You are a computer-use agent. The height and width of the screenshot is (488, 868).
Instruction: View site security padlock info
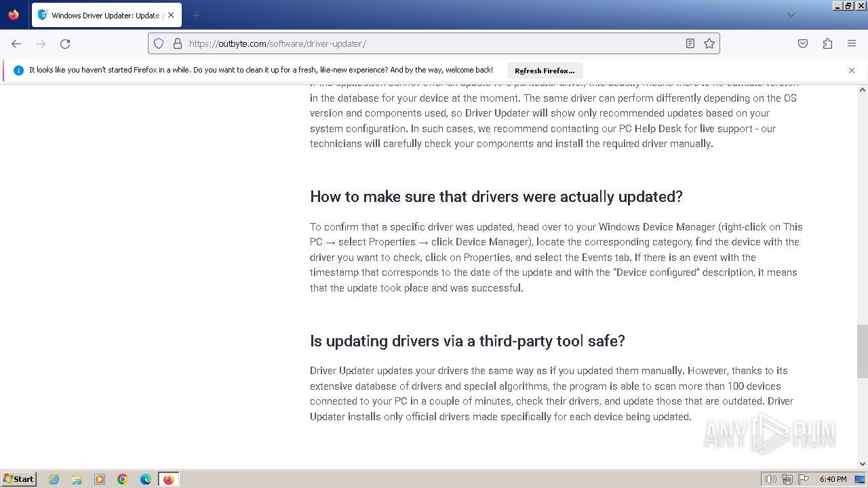[178, 43]
